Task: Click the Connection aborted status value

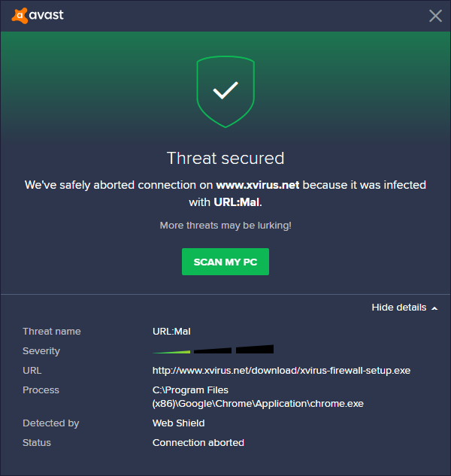Action: tap(198, 443)
